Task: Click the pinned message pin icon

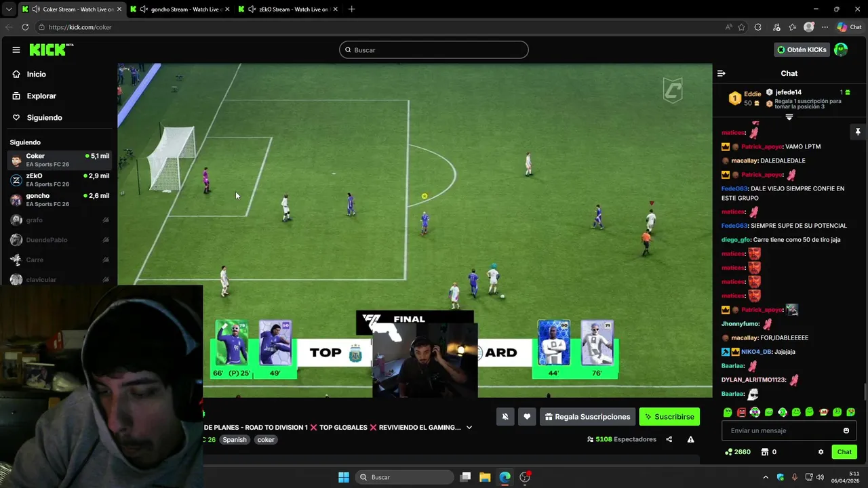Action: click(x=857, y=131)
